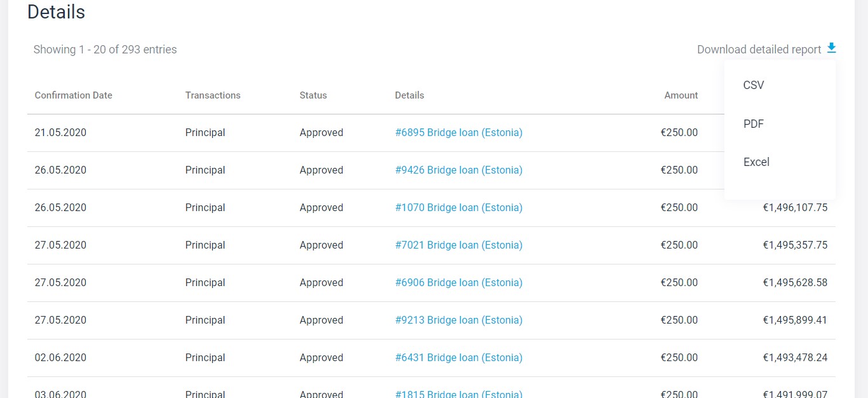The image size is (868, 398).
Task: View details of loan #6906
Action: [458, 283]
